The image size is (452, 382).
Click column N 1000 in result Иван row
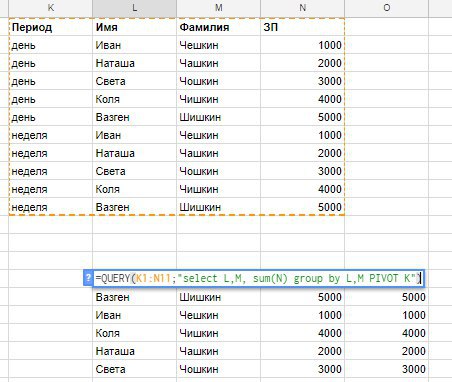click(x=303, y=315)
